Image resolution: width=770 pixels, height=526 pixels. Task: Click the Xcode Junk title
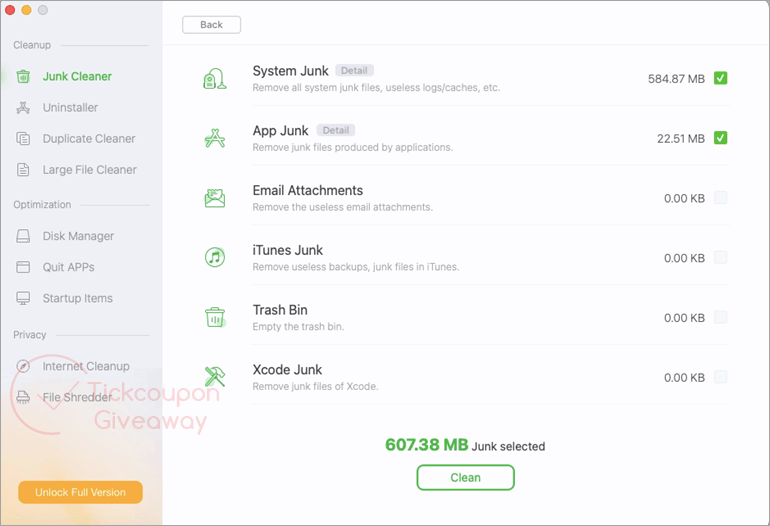click(287, 369)
